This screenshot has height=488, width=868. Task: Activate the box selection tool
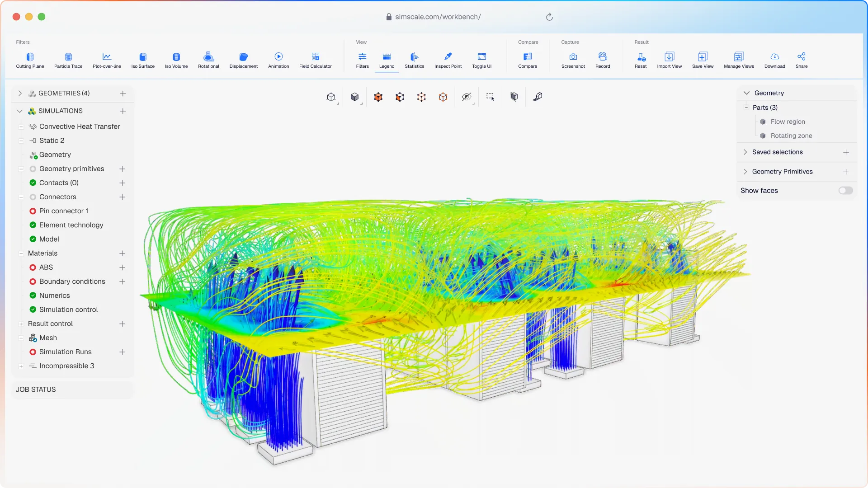490,97
